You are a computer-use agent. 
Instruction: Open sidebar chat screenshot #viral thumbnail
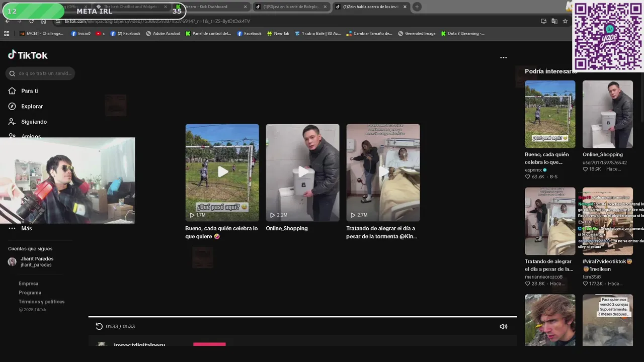click(608, 221)
